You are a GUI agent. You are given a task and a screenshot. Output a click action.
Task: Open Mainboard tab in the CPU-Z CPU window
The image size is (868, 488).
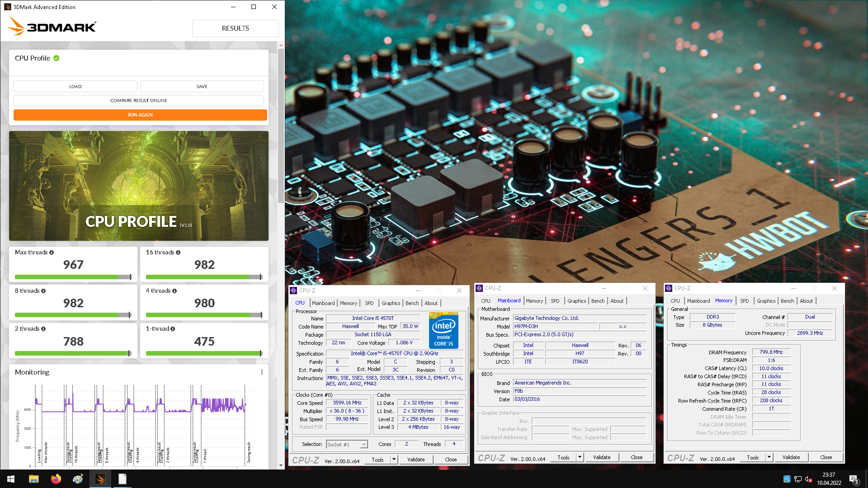tap(323, 303)
